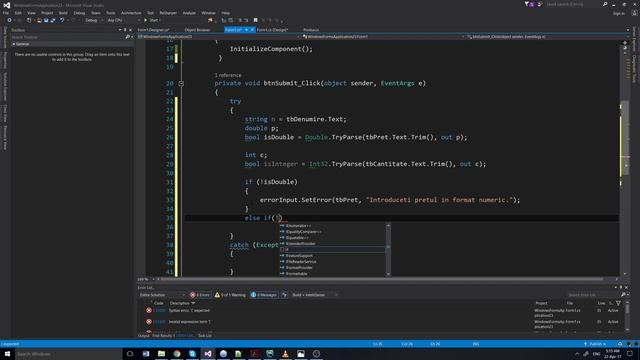Click the Toolbox search magnifier icon
The width and height of the screenshot is (640, 360).
[127, 37]
